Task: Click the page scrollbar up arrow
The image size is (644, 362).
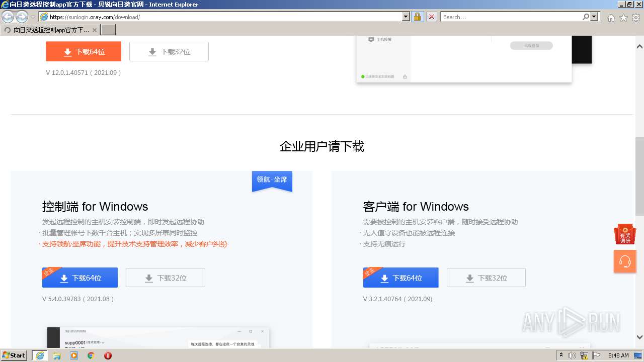Action: click(x=639, y=47)
